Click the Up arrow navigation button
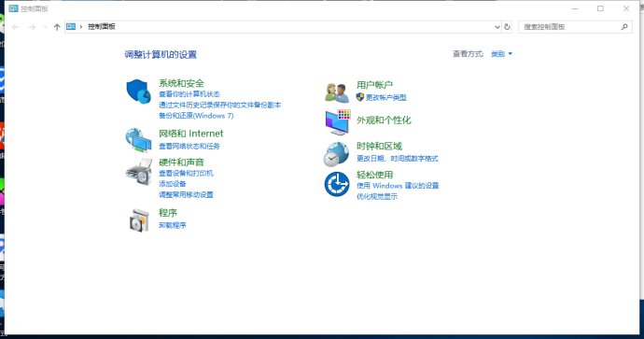This screenshot has width=644, height=339. click(x=57, y=27)
